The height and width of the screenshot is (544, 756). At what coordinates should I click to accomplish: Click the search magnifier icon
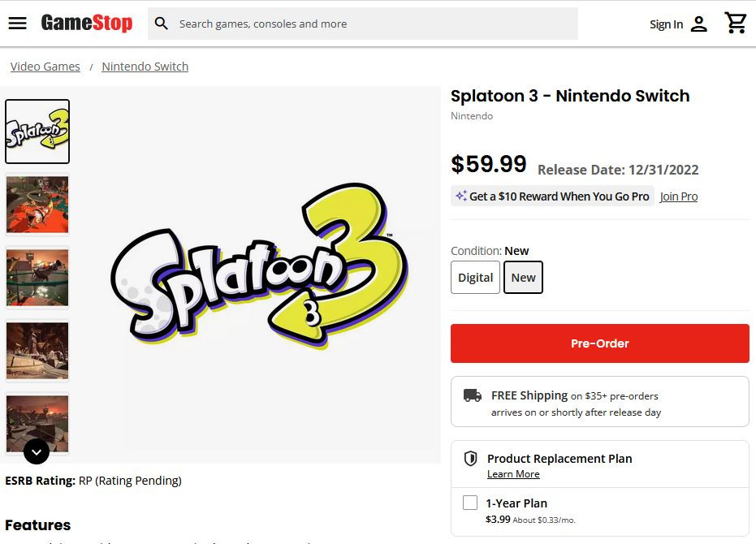click(162, 24)
